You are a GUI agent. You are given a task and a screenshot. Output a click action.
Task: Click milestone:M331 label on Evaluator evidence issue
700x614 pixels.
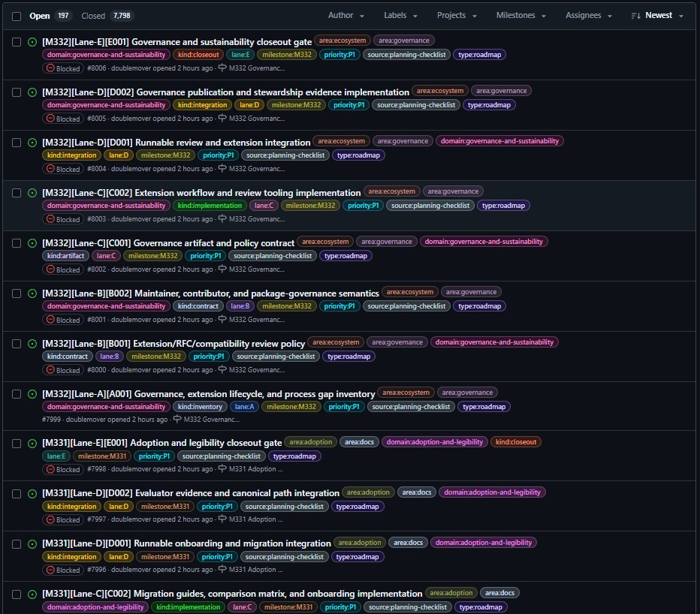coord(165,507)
